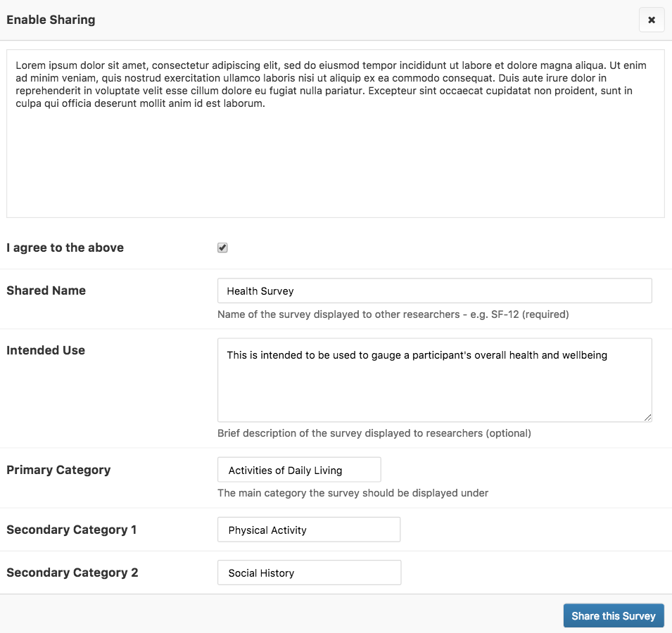Screen dimensions: 672x633
Task: Click the hint text under Intended Use
Action: [x=374, y=433]
